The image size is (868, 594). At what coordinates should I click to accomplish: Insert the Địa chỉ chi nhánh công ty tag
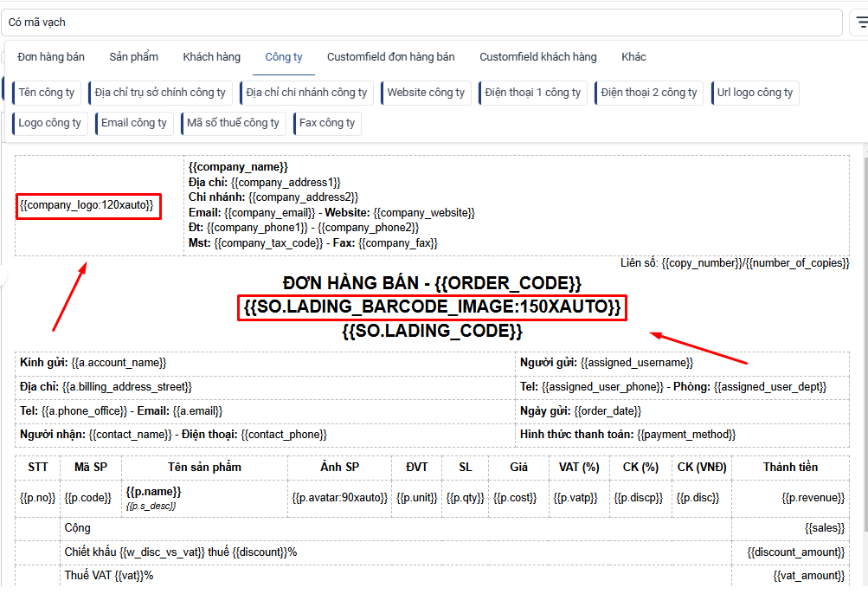click(306, 93)
